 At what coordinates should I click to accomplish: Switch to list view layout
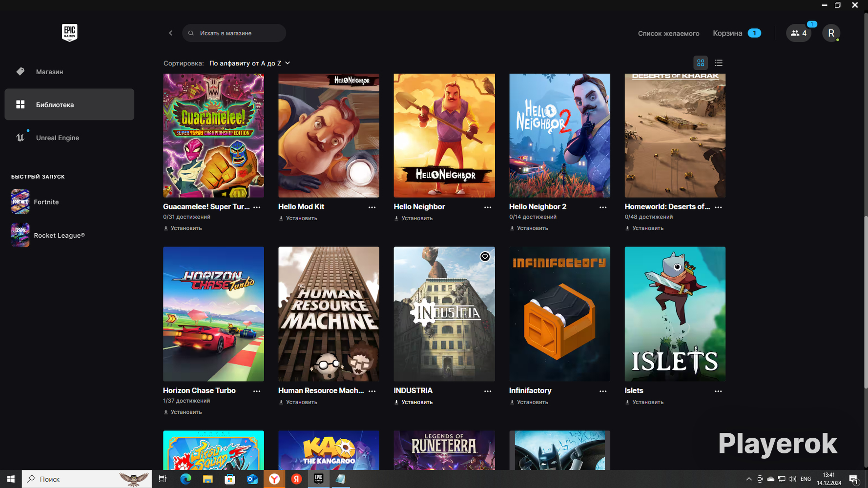(719, 63)
